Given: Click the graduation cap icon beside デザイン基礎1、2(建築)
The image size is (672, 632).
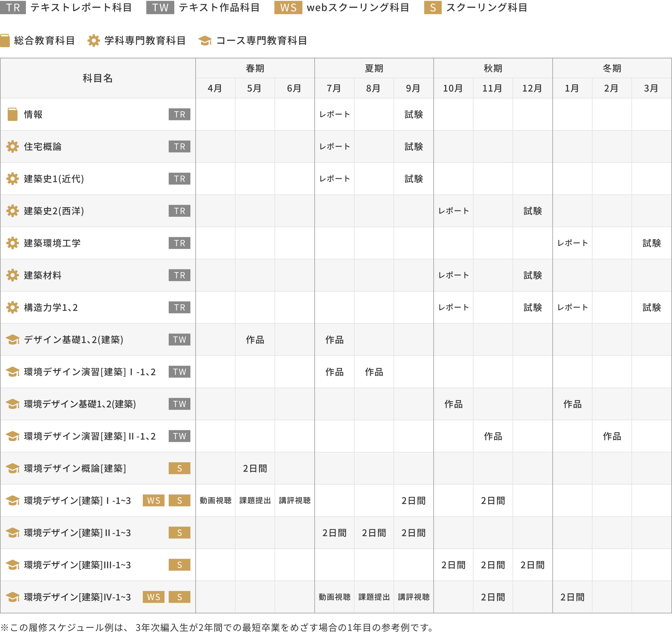Looking at the screenshot, I should point(13,340).
